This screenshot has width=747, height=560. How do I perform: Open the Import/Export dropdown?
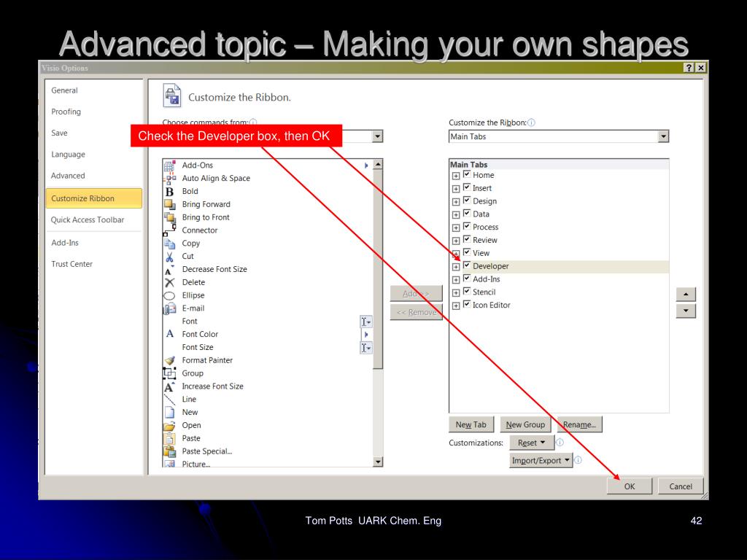[x=541, y=461]
